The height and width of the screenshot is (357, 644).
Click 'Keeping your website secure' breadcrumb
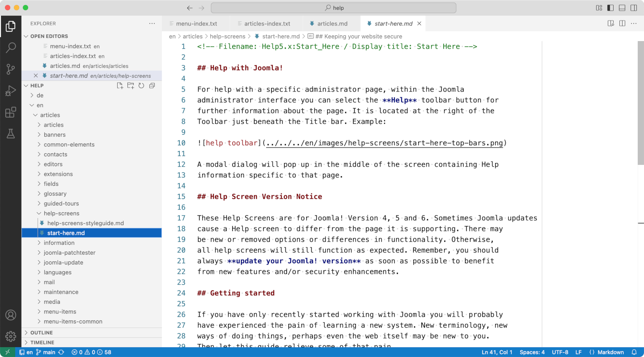(x=355, y=36)
